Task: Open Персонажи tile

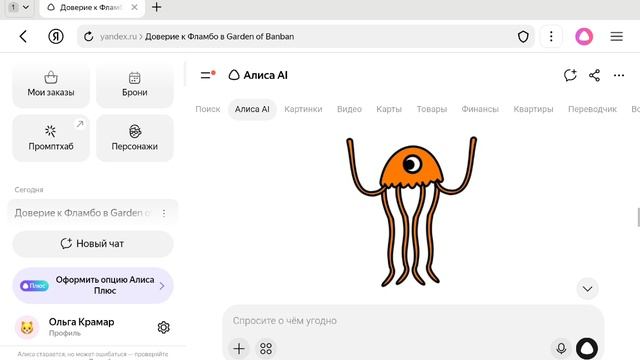Action: pos(135,138)
